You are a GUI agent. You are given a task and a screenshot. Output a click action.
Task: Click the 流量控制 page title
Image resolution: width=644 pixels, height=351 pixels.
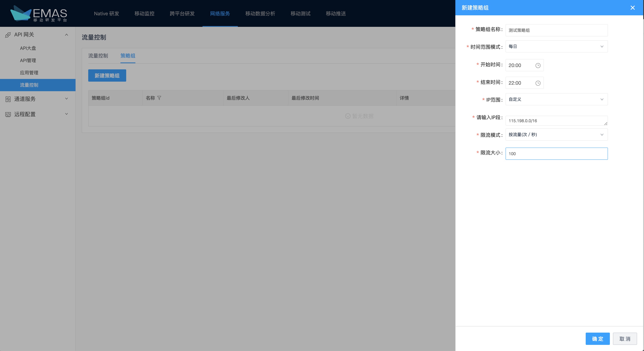94,38
